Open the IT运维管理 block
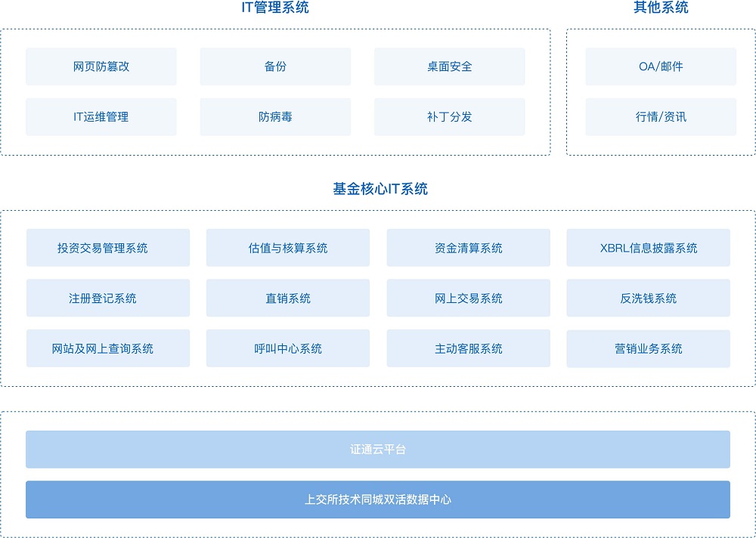 pos(101,117)
